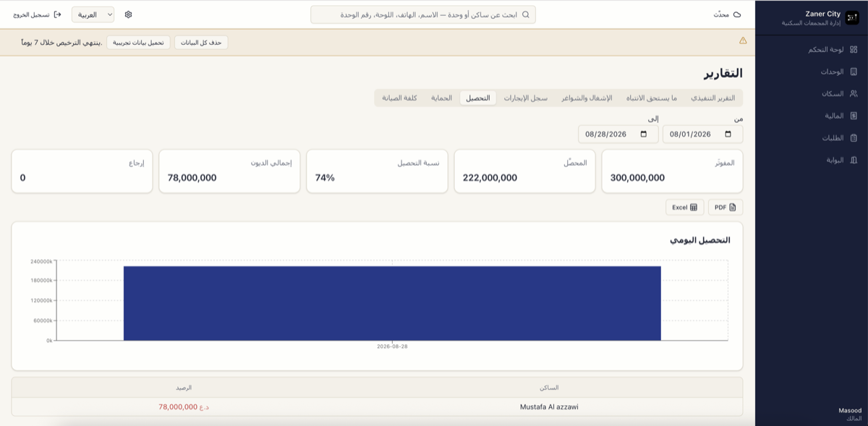Viewport: 868px width, 426px height.
Task: Click the search magnifier icon
Action: click(526, 14)
